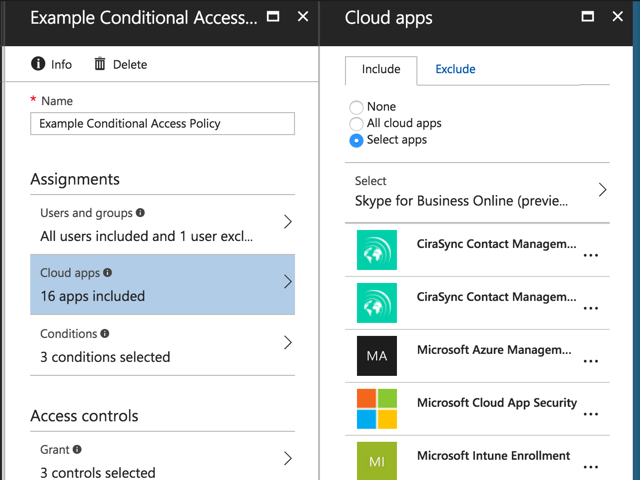
Task: Expand the Grant 3 controls selected row
Action: tap(162, 457)
